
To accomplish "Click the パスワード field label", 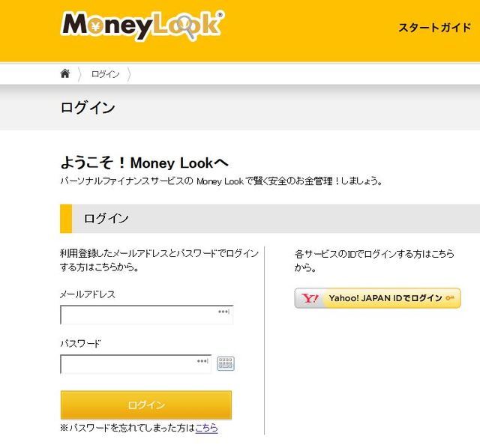I will click(80, 344).
